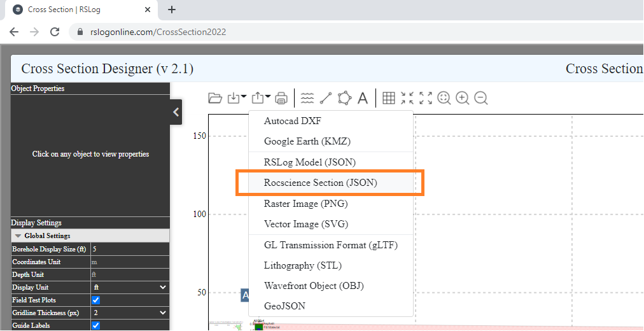Select the Cross Section | RSLog browser tab
The height and width of the screenshot is (331, 644).
click(x=82, y=10)
